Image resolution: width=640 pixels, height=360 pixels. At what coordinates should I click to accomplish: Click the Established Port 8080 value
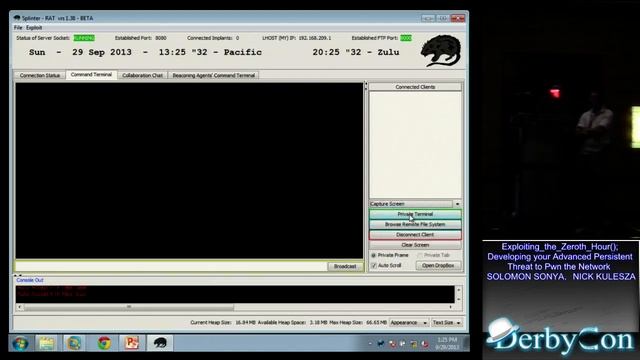point(161,38)
